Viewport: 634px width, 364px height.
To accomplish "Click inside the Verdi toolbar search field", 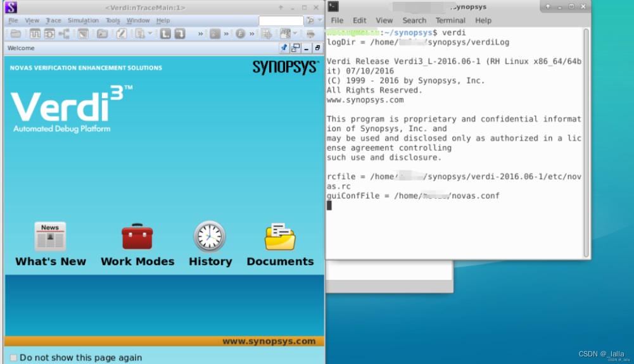I will click(x=281, y=20).
